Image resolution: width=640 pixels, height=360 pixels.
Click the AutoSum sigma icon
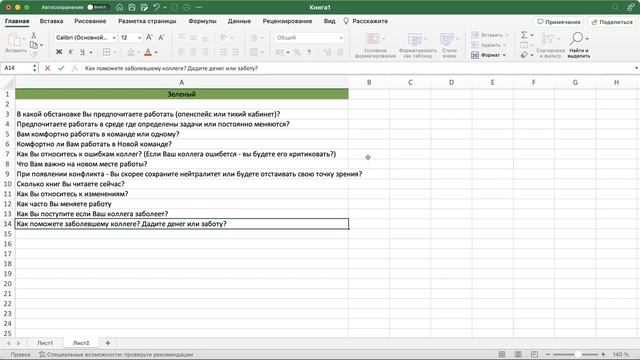(x=524, y=35)
